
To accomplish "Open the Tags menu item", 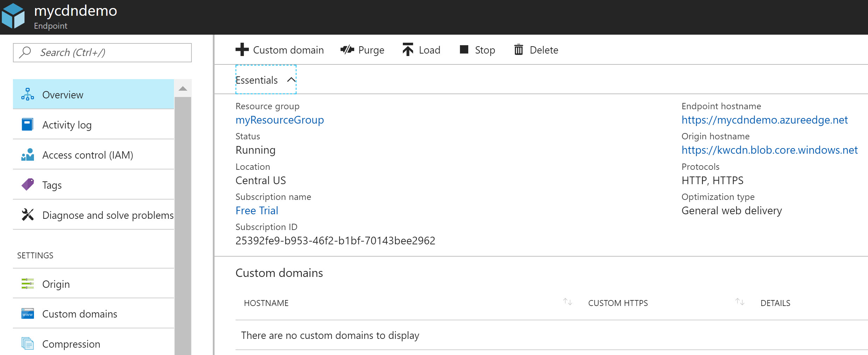I will [x=93, y=185].
